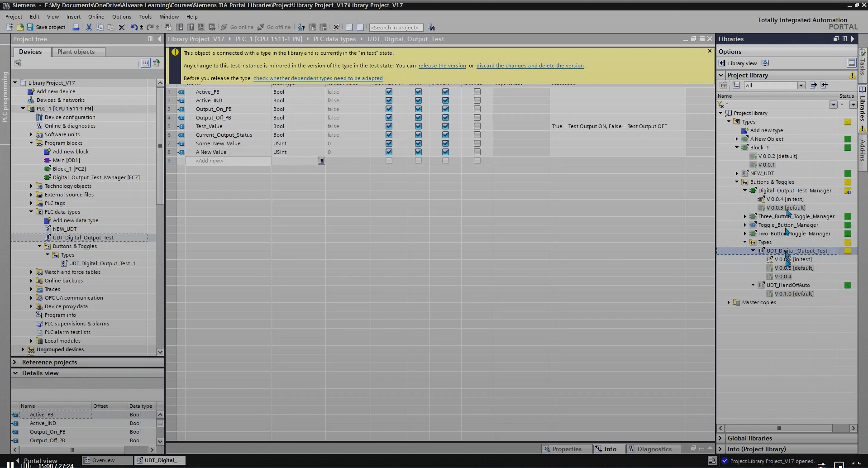Expand the Technology objects tree node

click(x=31, y=186)
